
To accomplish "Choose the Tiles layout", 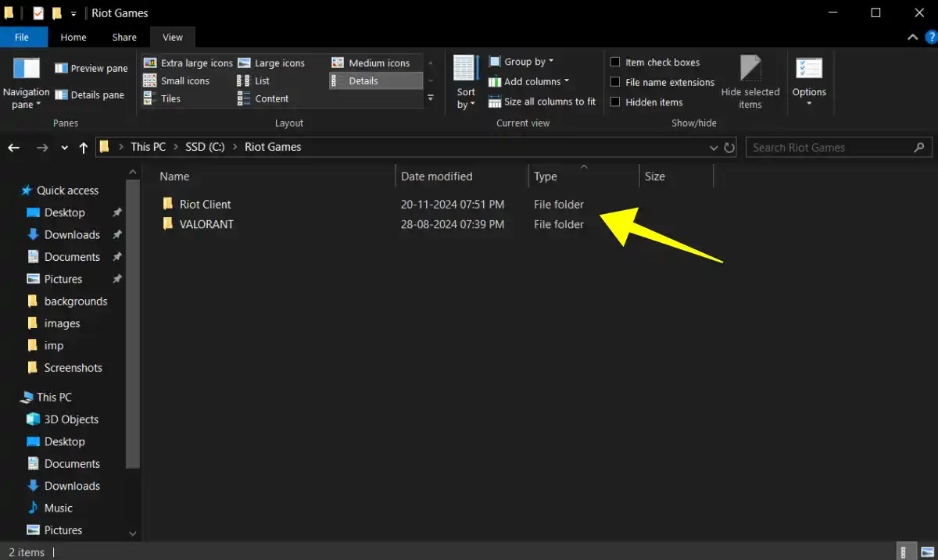I will coord(170,98).
